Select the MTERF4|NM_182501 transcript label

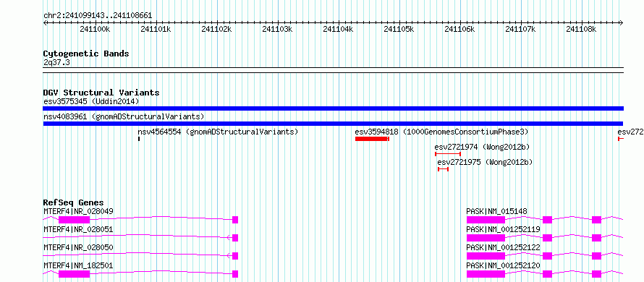(x=78, y=265)
